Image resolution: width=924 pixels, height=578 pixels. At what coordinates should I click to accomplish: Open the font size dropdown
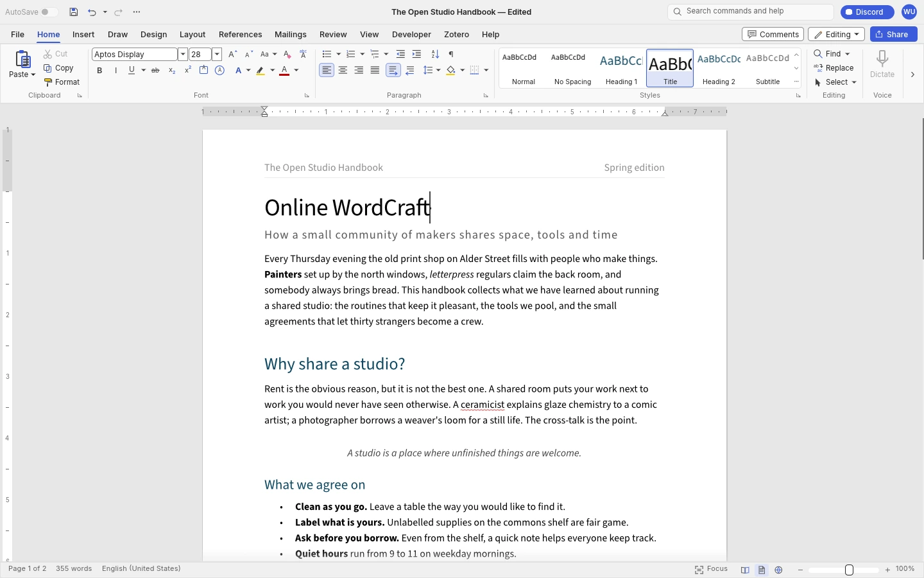[217, 55]
